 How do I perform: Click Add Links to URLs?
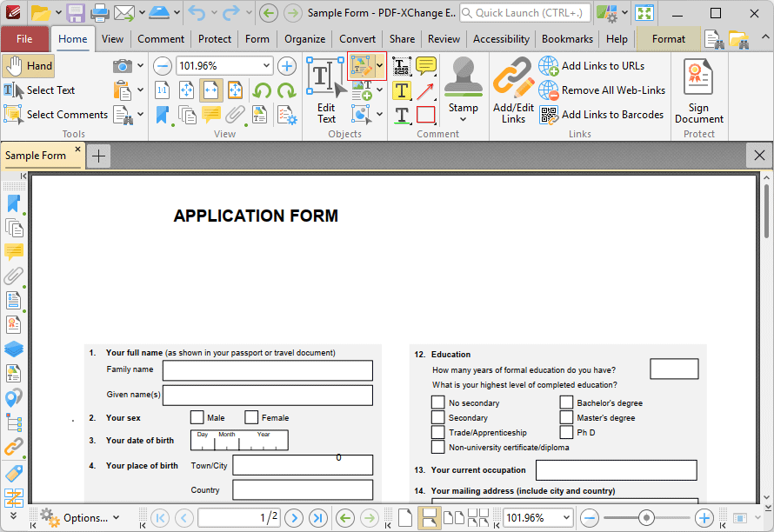(592, 66)
